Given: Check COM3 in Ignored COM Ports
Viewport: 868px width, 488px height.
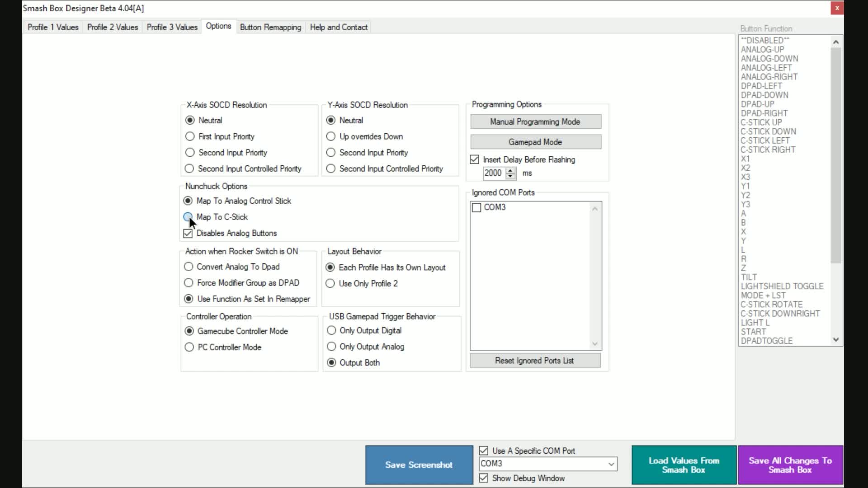Looking at the screenshot, I should (x=476, y=207).
